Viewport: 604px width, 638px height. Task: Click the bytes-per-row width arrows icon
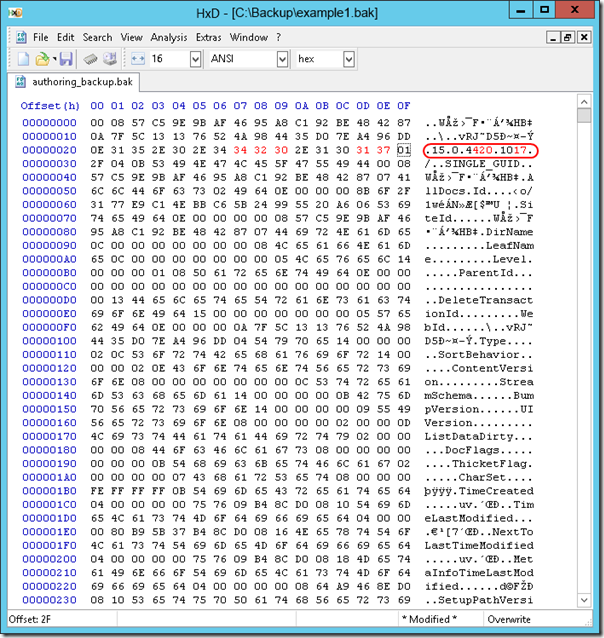138,59
